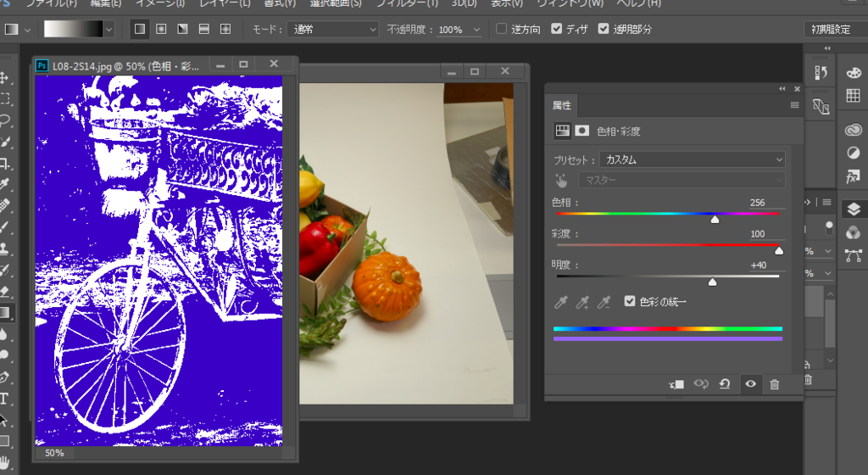Toggle the 逆方向 checkbox
The height and width of the screenshot is (475, 868).
(x=502, y=29)
